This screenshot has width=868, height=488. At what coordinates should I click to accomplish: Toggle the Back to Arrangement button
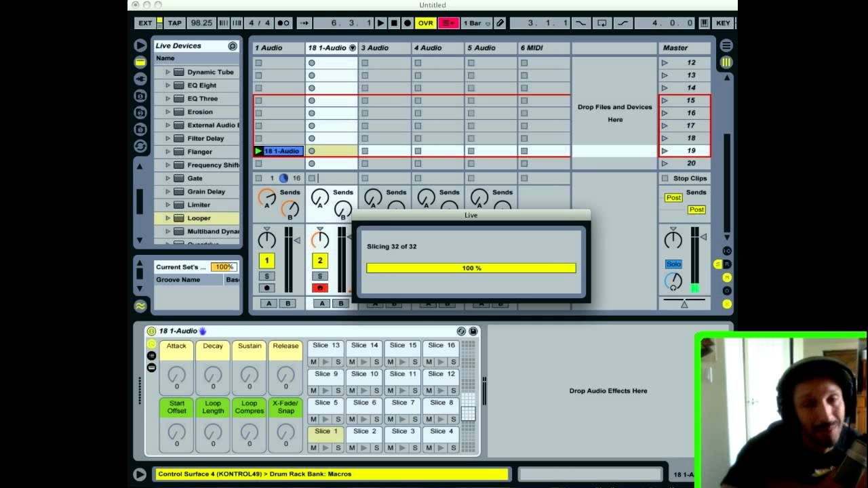(x=448, y=23)
